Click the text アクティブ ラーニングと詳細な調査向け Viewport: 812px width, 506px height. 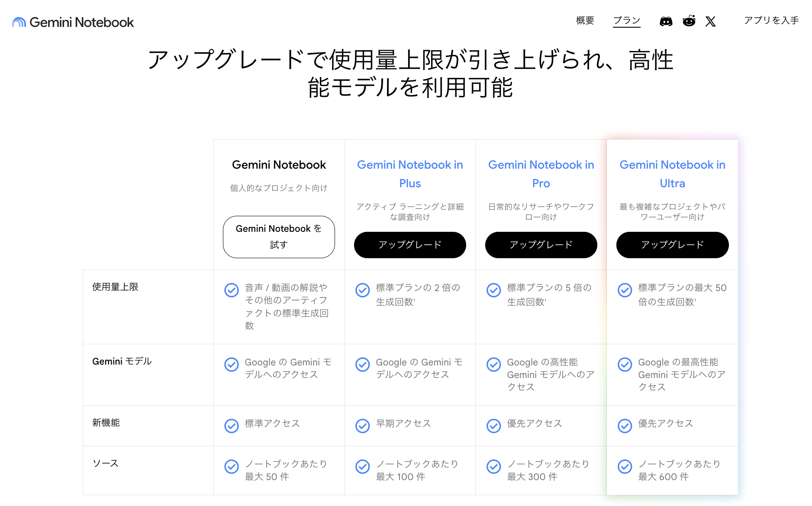pos(410,212)
